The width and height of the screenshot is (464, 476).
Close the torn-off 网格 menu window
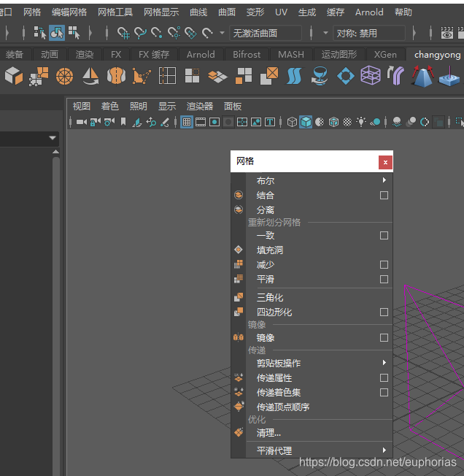pos(385,162)
